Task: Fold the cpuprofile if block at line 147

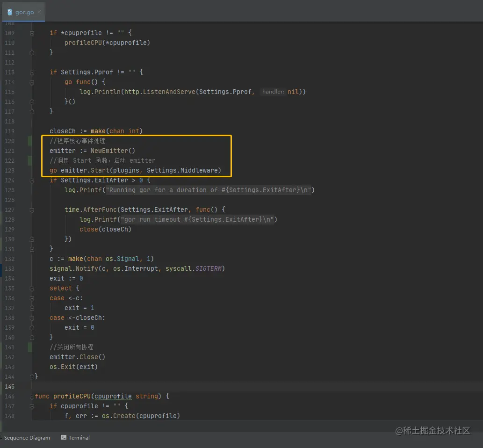Action: 32,406
